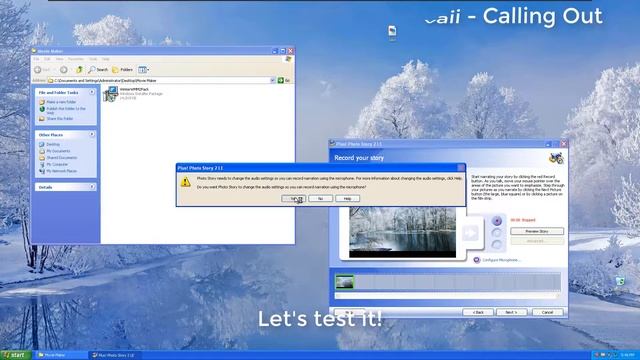The width and height of the screenshot is (640, 360).
Task: Click the Delete narration button in Photo Story
Action: 497,244
